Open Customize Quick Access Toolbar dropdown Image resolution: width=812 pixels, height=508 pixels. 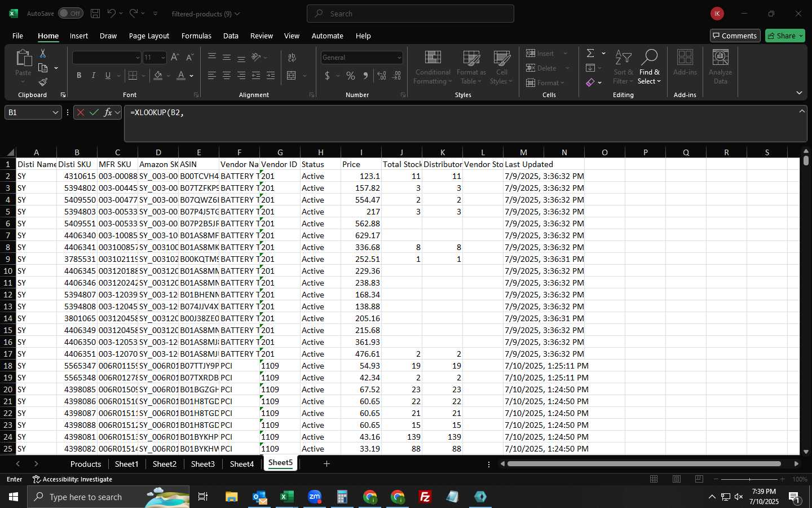[x=155, y=14]
